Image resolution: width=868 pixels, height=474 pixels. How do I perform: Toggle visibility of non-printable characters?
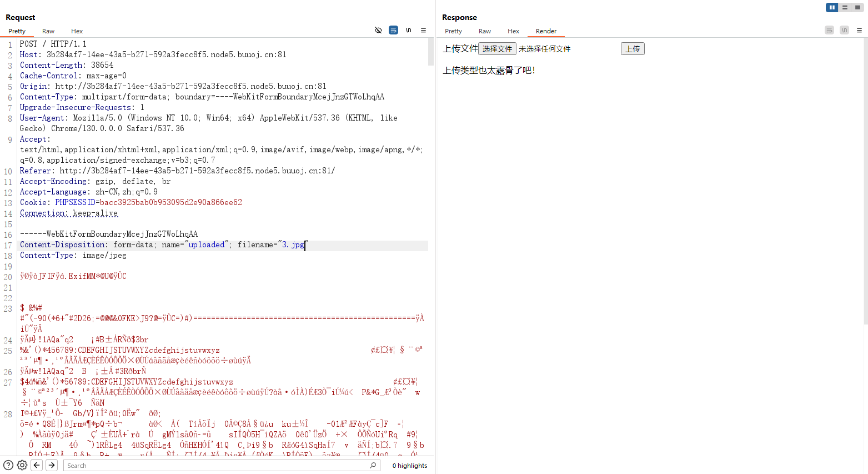378,30
